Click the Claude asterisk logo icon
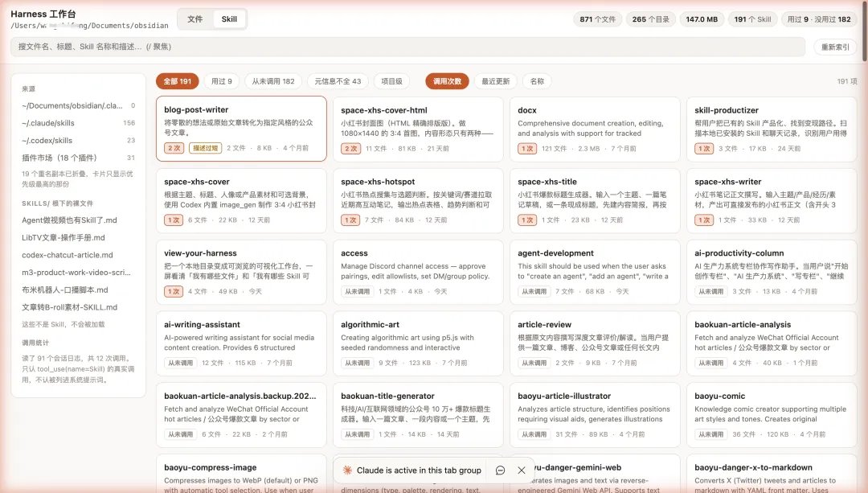This screenshot has width=868, height=493. (347, 470)
